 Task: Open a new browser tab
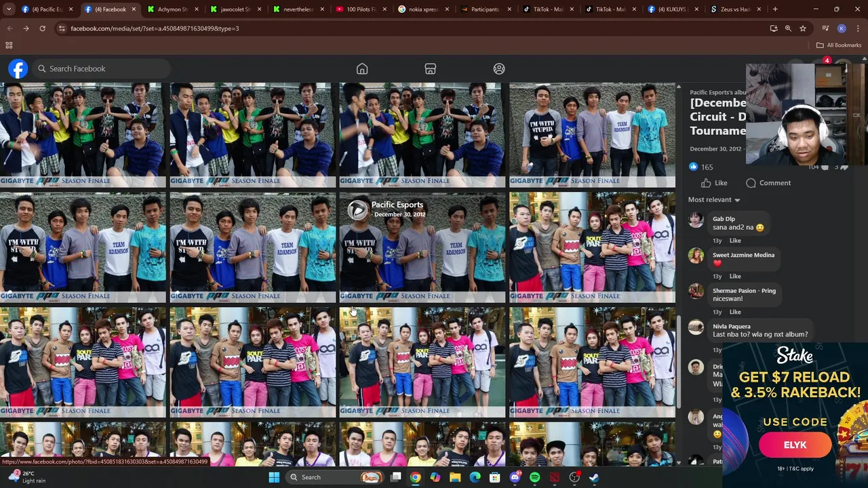point(775,9)
